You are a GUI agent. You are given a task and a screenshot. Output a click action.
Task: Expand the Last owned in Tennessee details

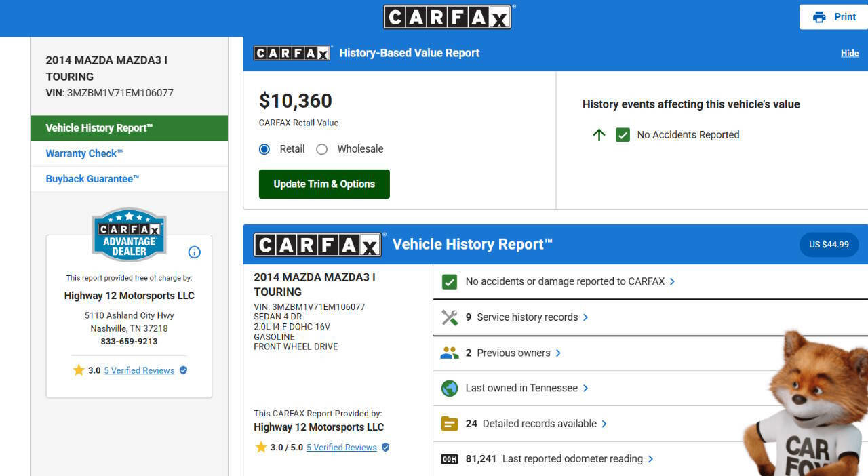[586, 388]
